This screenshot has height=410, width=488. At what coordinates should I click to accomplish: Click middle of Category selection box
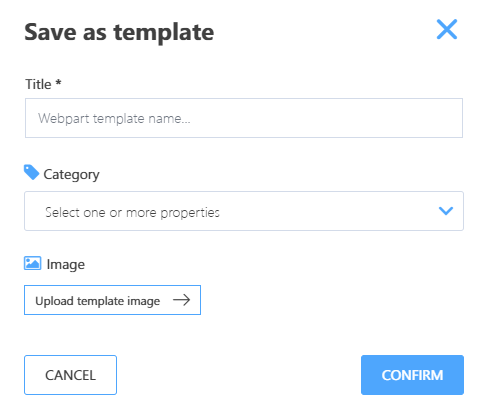(244, 211)
